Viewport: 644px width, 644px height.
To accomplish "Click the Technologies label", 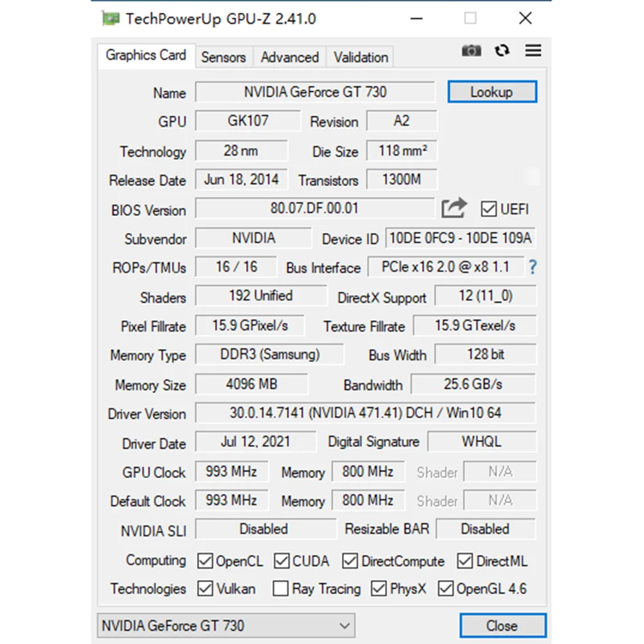I will click(x=148, y=589).
